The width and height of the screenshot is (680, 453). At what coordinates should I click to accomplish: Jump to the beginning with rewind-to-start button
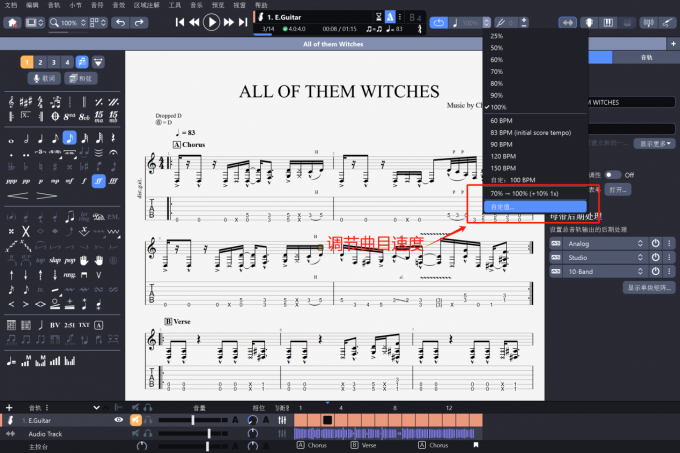[181, 22]
